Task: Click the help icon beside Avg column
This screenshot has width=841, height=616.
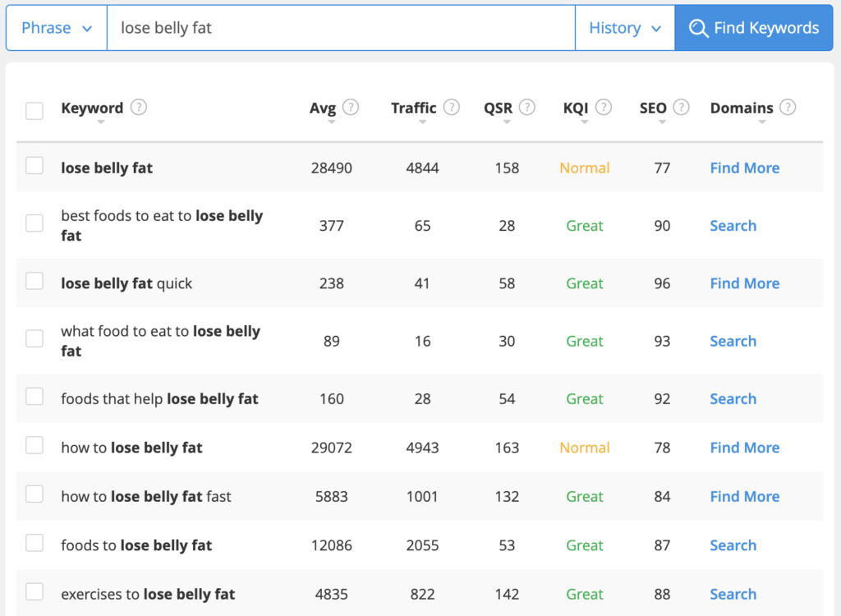Action: (351, 107)
